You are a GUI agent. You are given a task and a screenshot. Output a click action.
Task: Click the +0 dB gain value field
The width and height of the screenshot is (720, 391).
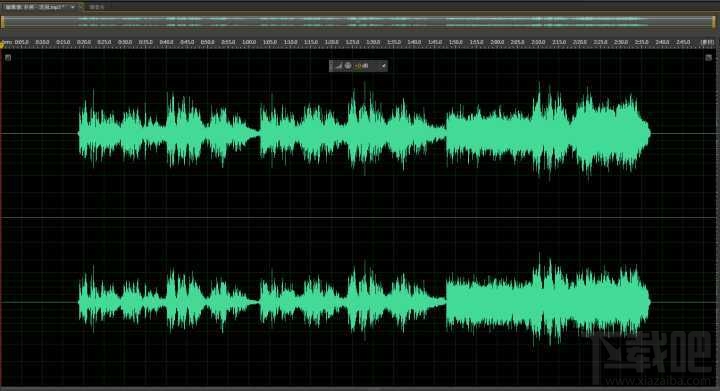[362, 66]
